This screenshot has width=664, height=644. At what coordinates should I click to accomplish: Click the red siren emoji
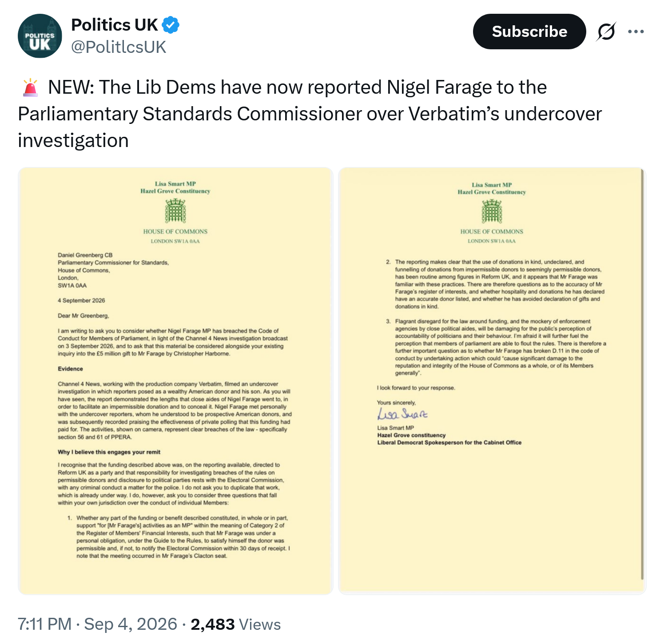[30, 87]
